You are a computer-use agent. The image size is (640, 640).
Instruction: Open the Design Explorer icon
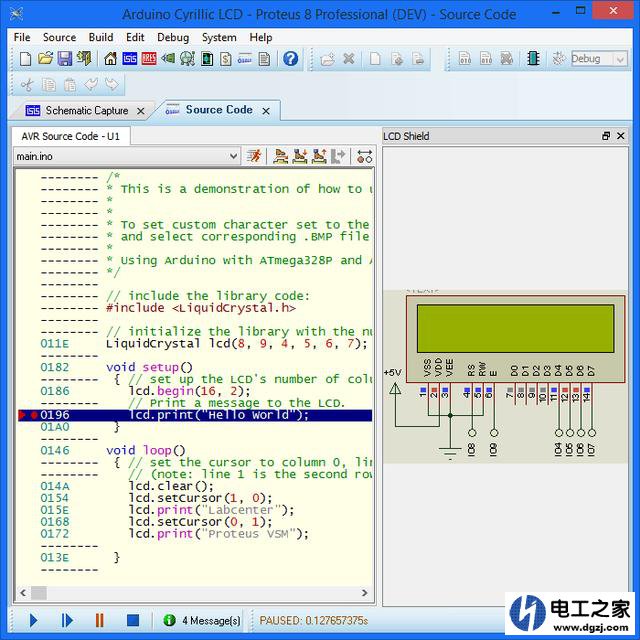pos(207,59)
